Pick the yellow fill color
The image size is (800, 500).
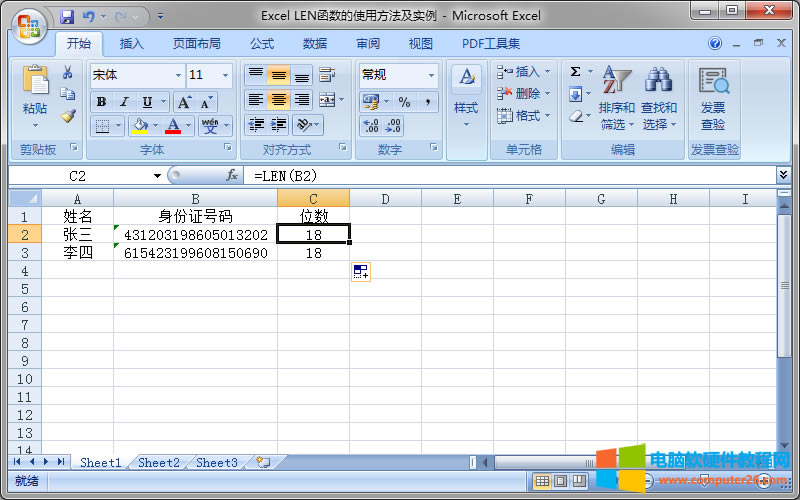click(x=140, y=126)
